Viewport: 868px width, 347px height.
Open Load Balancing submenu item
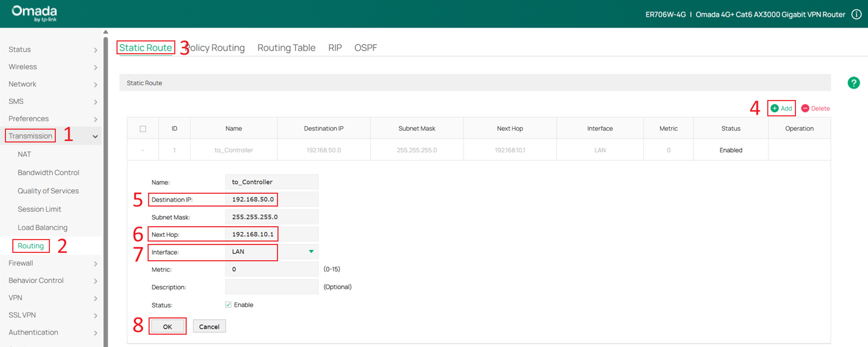point(43,228)
